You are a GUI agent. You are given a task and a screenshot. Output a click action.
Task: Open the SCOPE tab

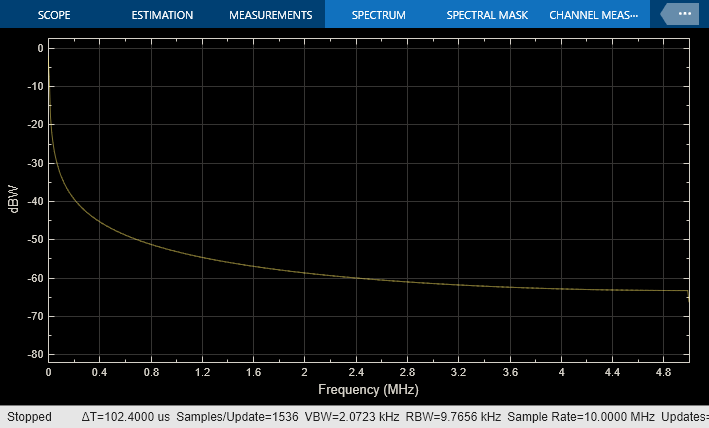pyautogui.click(x=54, y=15)
